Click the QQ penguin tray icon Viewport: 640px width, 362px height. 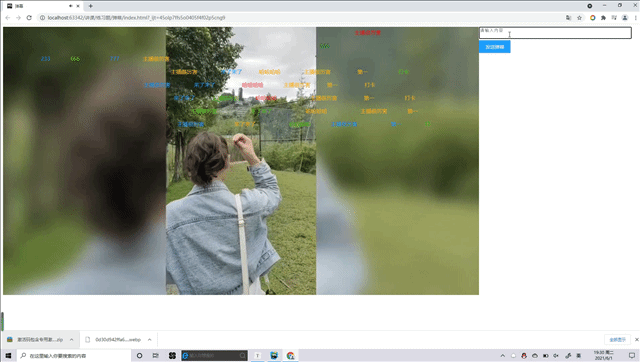tap(524, 355)
